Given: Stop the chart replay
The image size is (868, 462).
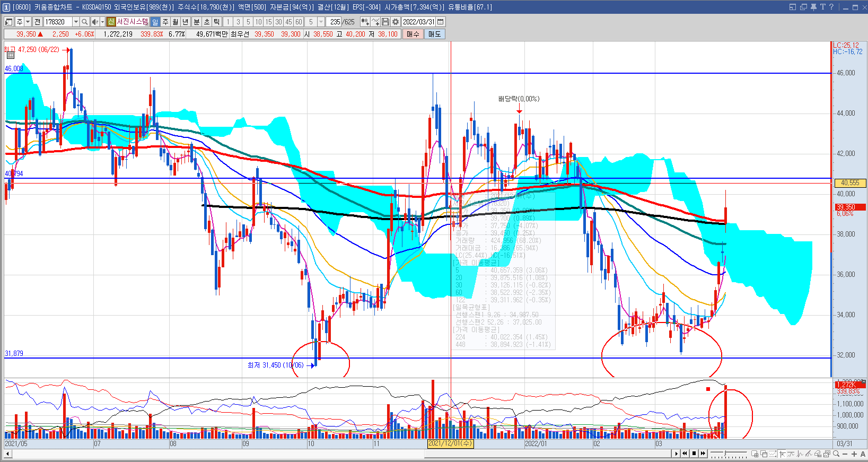Looking at the screenshot, I should coord(694,454).
